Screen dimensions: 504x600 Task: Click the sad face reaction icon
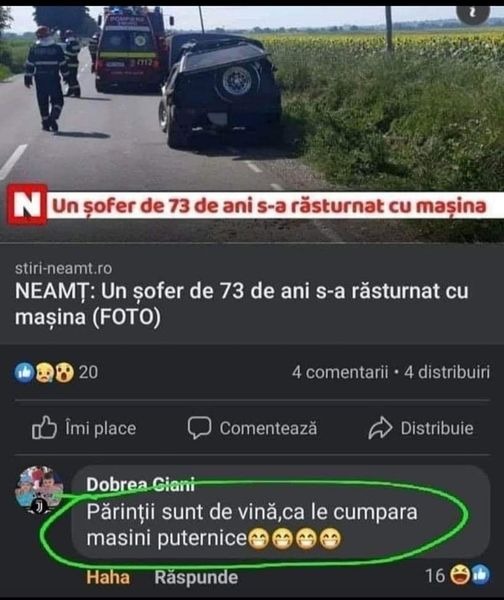[x=44, y=372]
